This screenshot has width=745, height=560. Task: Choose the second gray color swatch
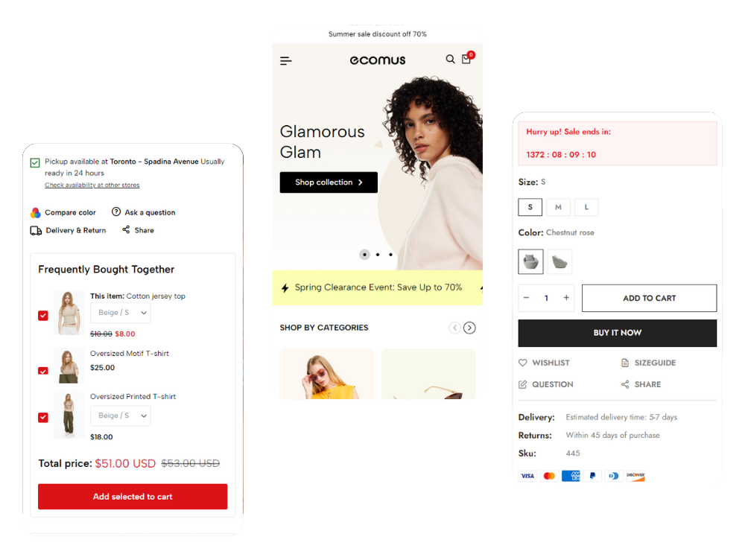pos(559,261)
